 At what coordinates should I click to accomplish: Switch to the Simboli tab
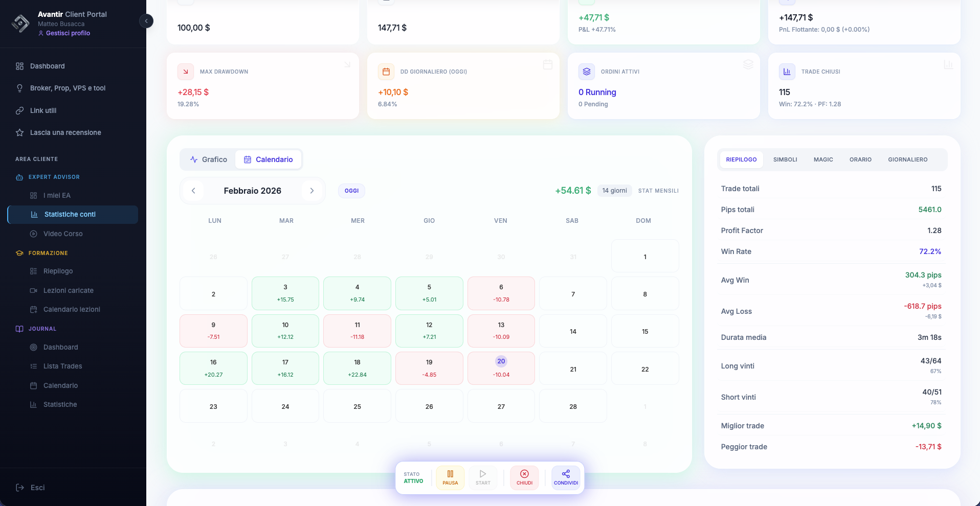pyautogui.click(x=785, y=159)
